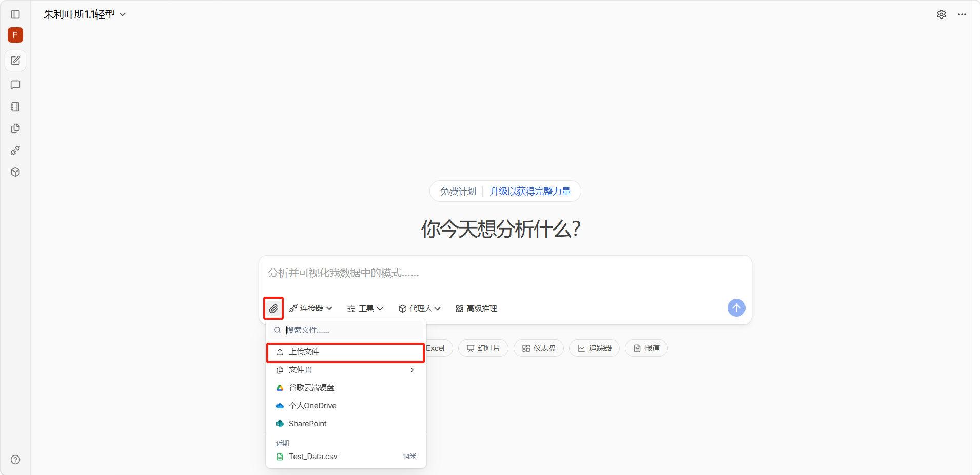Open the orange F workspace avatar
980x475 pixels.
coord(15,35)
